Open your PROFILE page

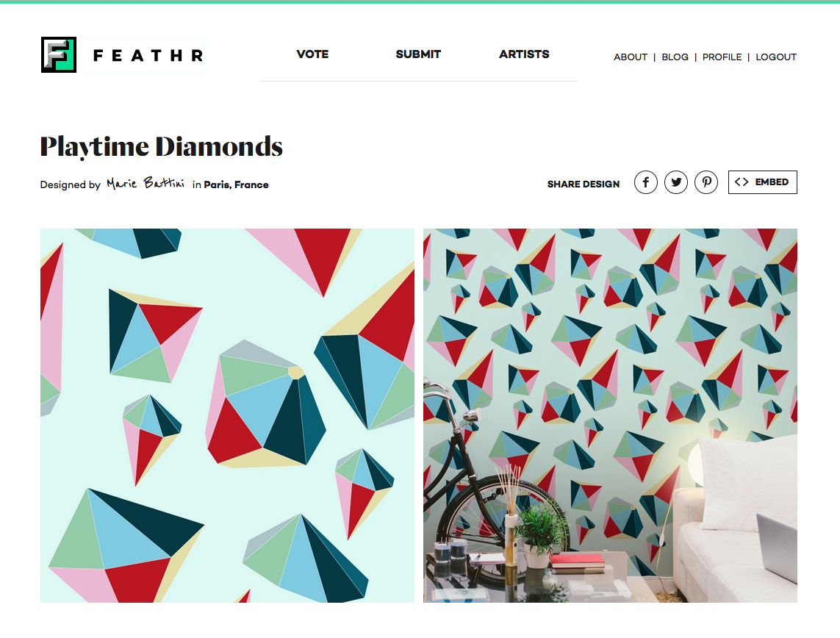722,57
